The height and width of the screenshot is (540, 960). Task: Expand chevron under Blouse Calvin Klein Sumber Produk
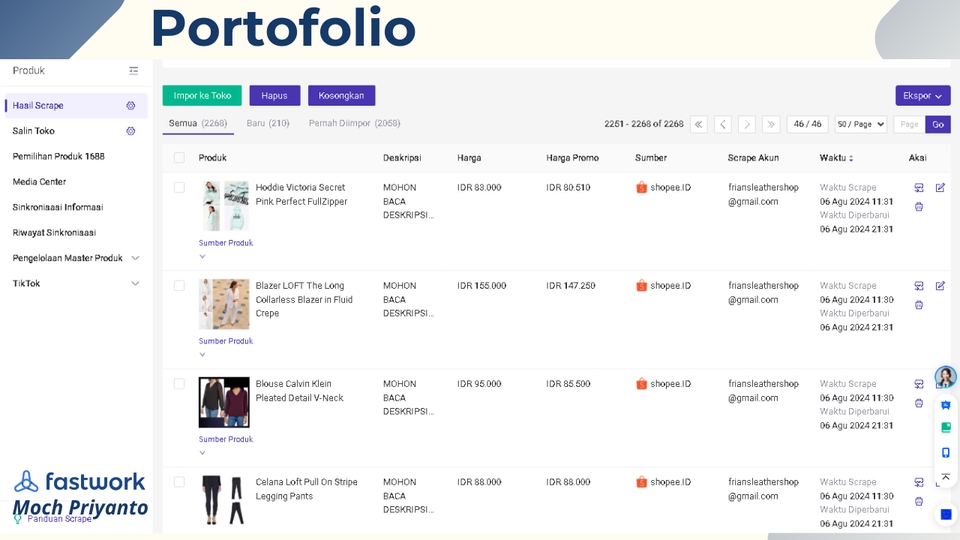pyautogui.click(x=202, y=453)
